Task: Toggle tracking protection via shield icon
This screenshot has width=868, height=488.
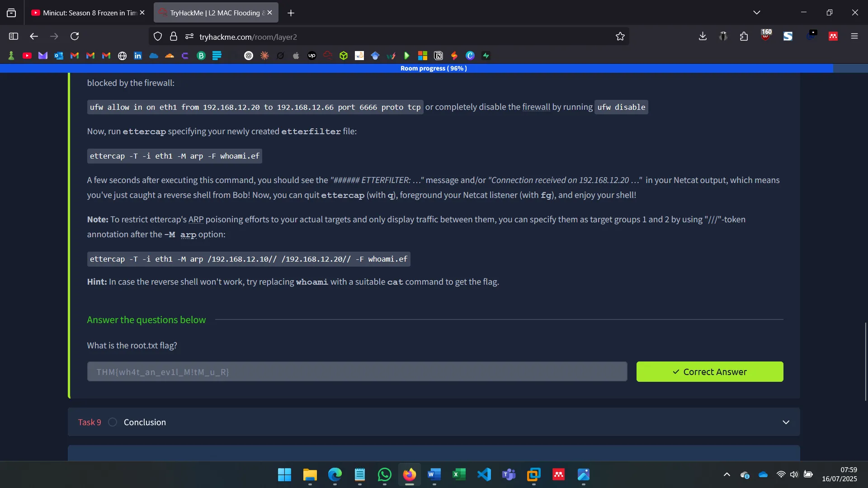Action: pyautogui.click(x=157, y=36)
